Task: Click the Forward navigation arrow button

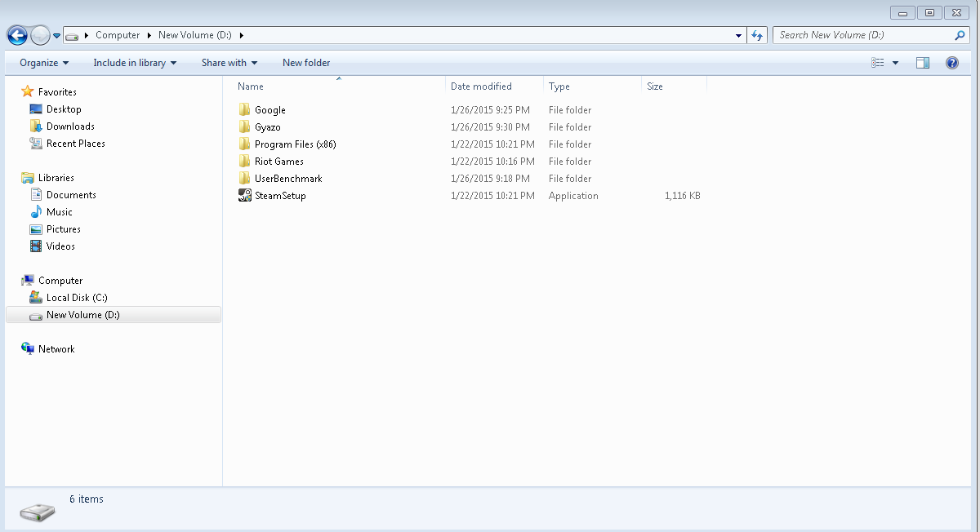Action: coord(40,35)
